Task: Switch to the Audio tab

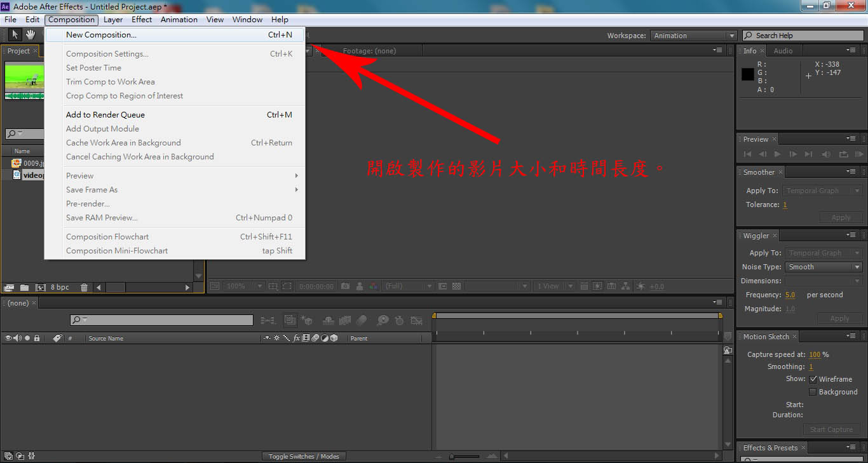Action: [783, 51]
